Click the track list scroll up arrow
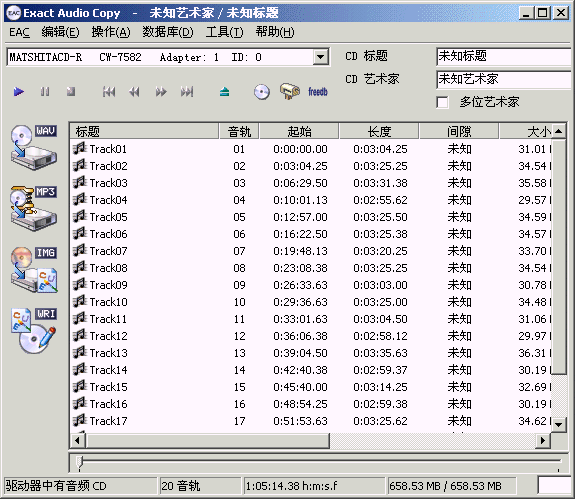Screen dimensions: 575x499 pos(558,131)
